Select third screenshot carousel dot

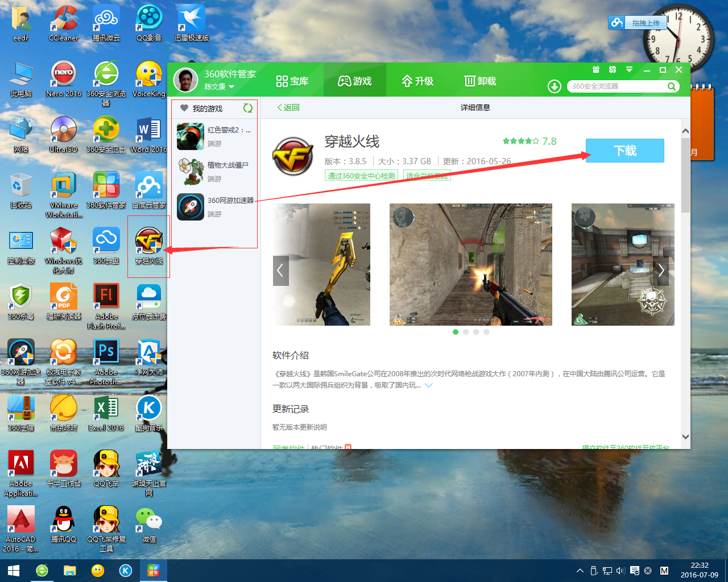pyautogui.click(x=476, y=332)
